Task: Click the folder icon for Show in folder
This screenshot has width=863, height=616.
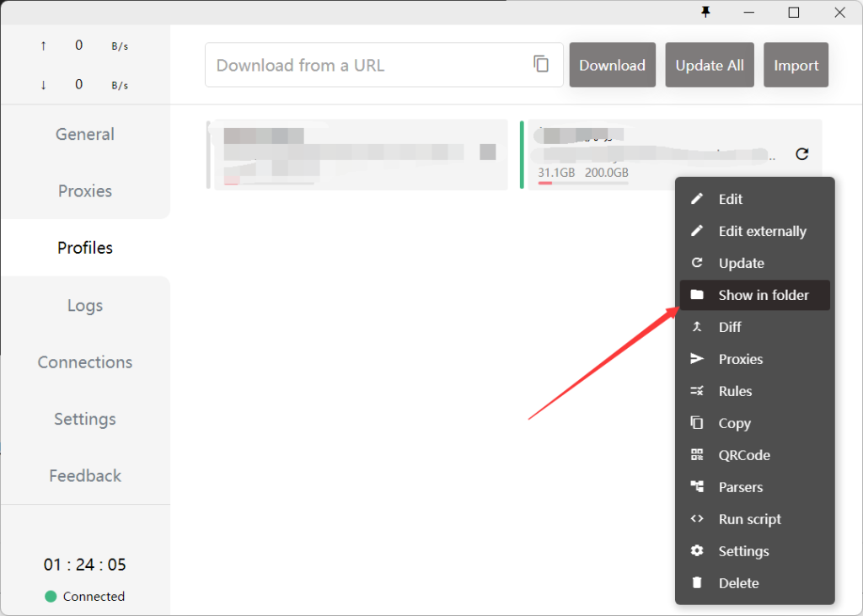Action: 697,295
